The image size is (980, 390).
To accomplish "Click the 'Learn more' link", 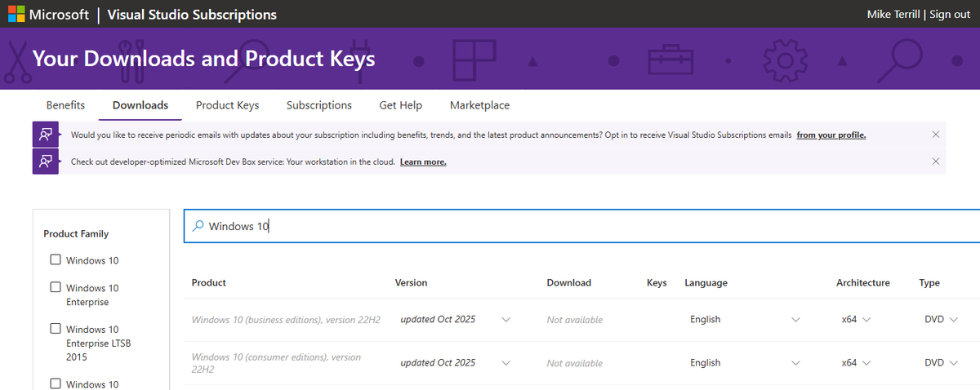I will (423, 162).
